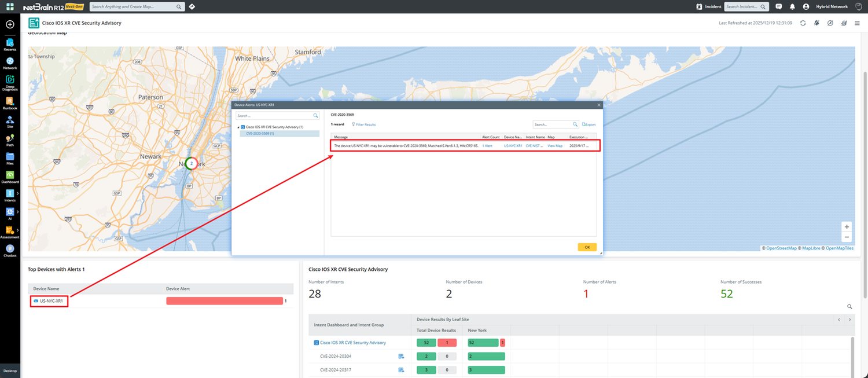Sort by the Alert Count column header
Screen dimensions: 868x378
tap(491, 137)
